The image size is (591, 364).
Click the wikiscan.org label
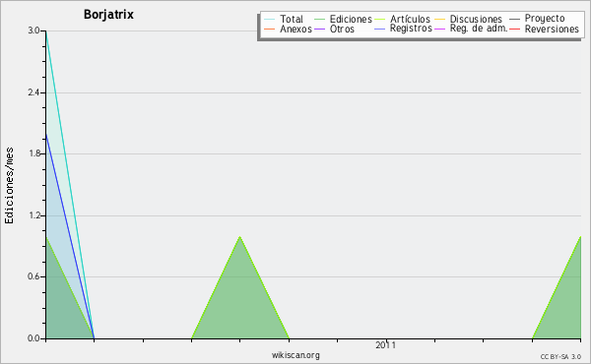tap(295, 355)
